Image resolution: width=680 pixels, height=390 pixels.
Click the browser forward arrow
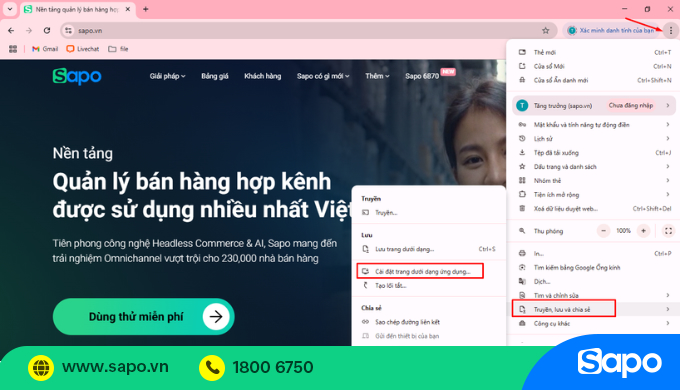point(29,30)
